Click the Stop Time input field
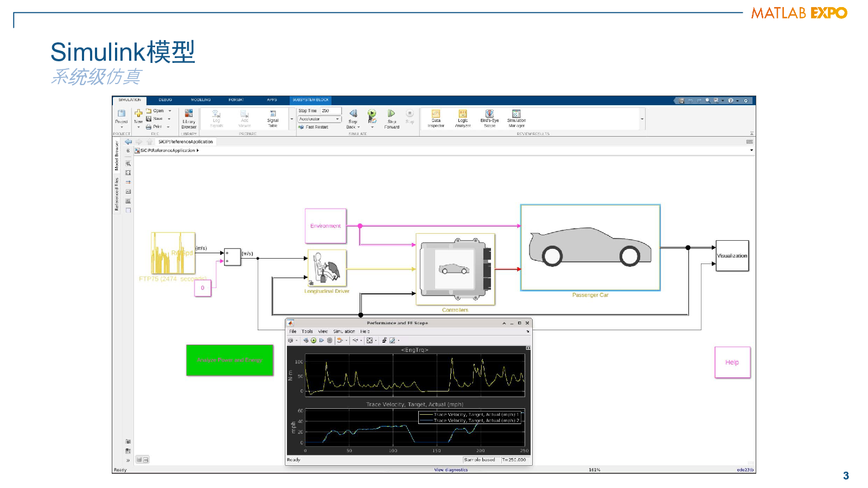This screenshot has height=488, width=868. click(330, 111)
